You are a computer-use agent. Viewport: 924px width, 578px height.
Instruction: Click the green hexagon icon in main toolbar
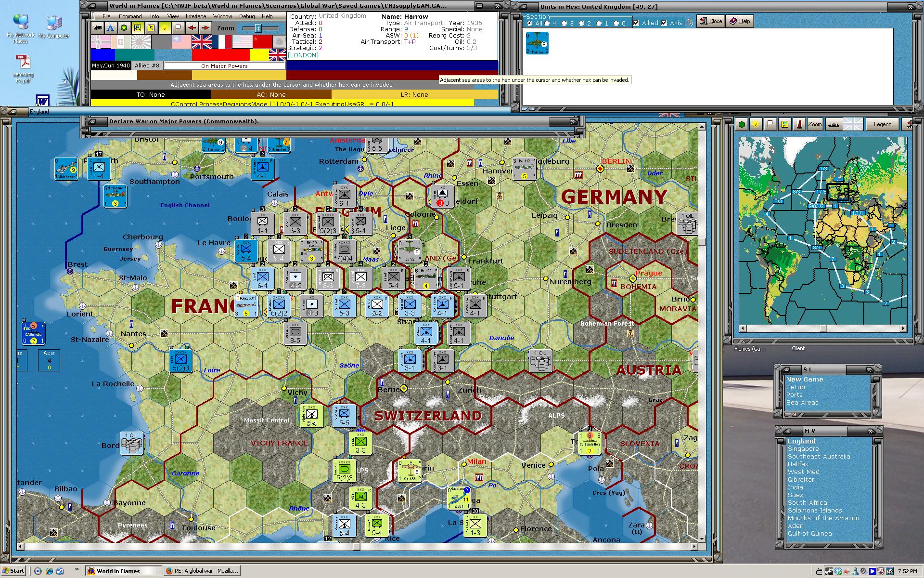click(x=124, y=28)
